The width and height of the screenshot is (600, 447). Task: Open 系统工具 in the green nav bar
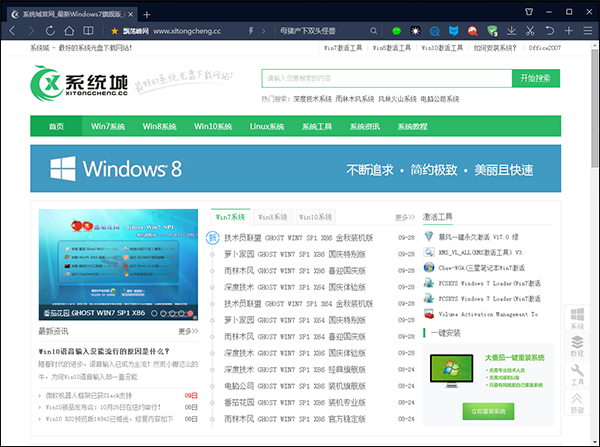tap(317, 126)
